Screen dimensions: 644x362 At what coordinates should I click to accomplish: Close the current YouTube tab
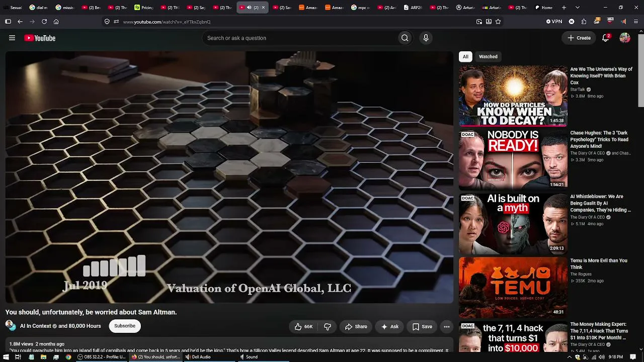pos(263,8)
